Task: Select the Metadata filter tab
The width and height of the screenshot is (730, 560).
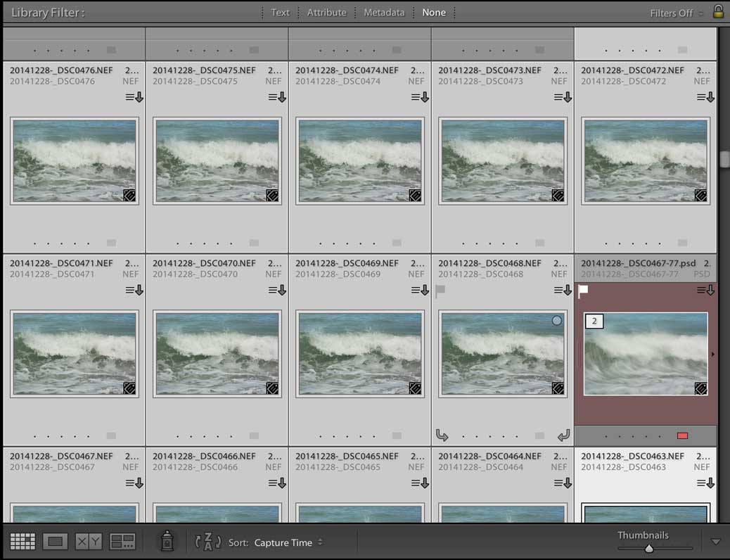Action: [384, 13]
